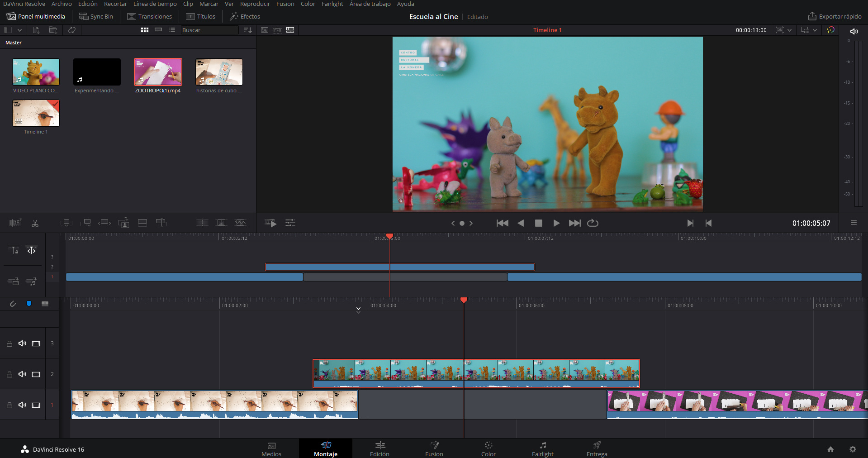Open the Sync Bin panel

click(x=96, y=16)
